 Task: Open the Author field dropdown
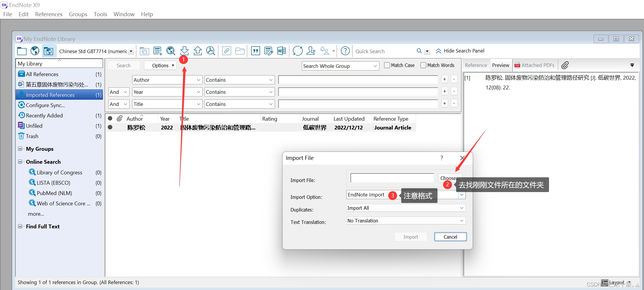(x=167, y=80)
